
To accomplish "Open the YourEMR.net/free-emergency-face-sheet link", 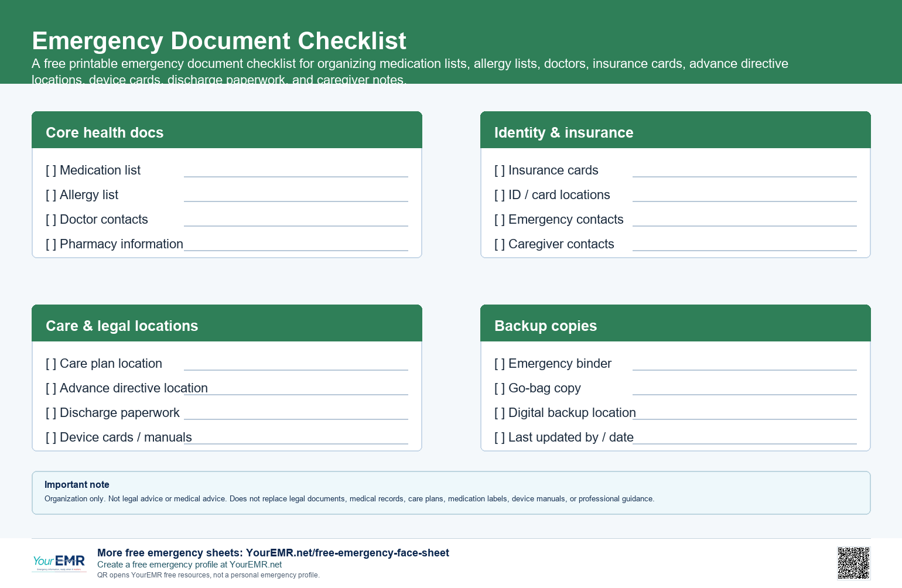I will click(347, 553).
